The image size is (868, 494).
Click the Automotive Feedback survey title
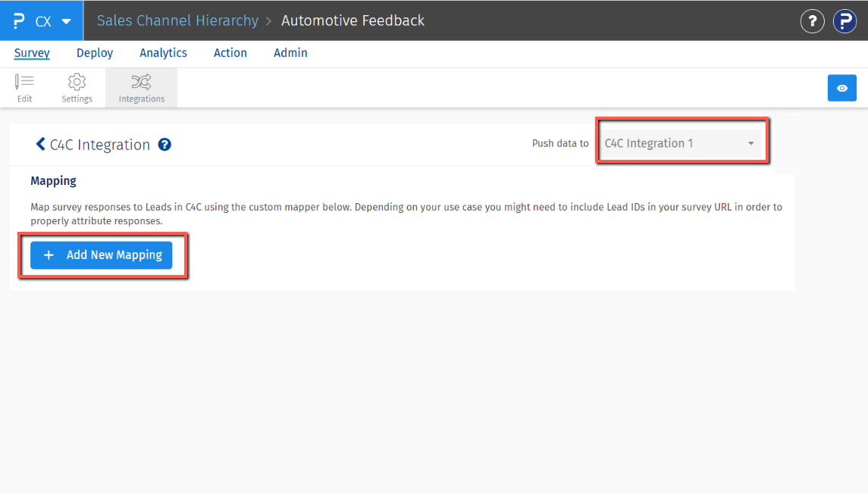click(353, 20)
